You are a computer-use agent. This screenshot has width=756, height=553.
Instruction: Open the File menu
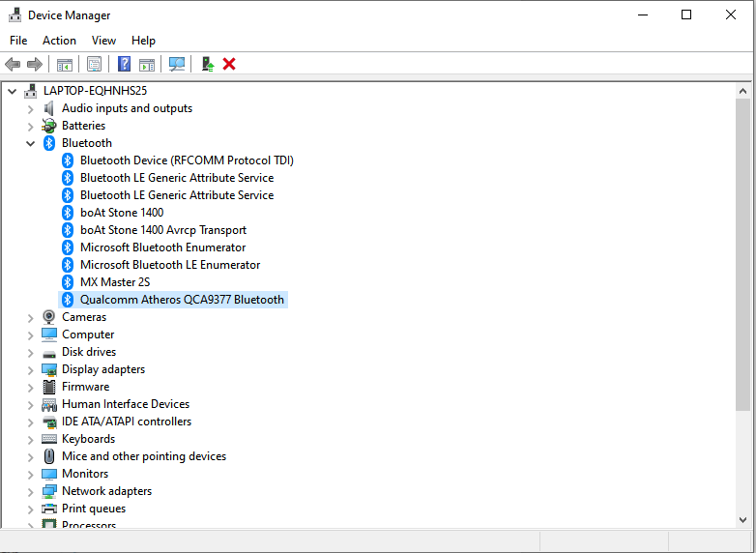18,41
